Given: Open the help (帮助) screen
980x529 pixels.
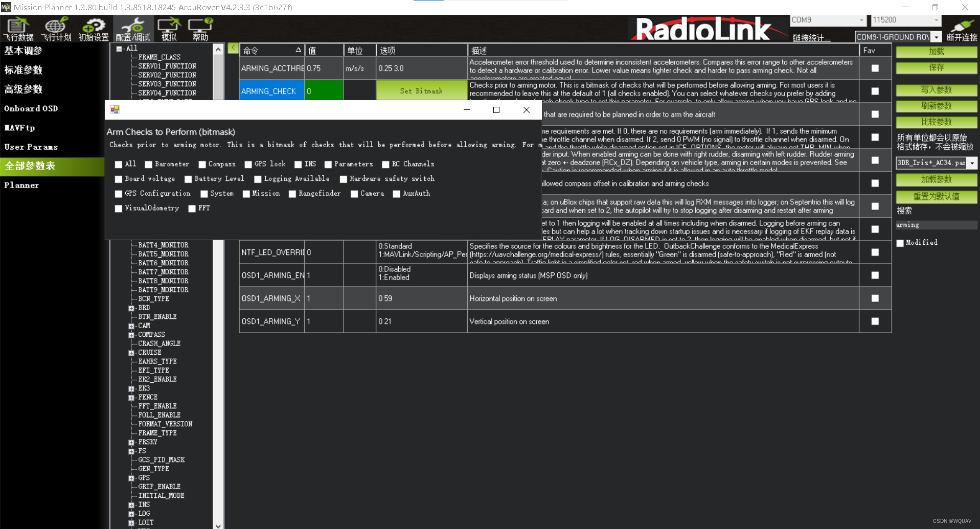Looking at the screenshot, I should (200, 29).
